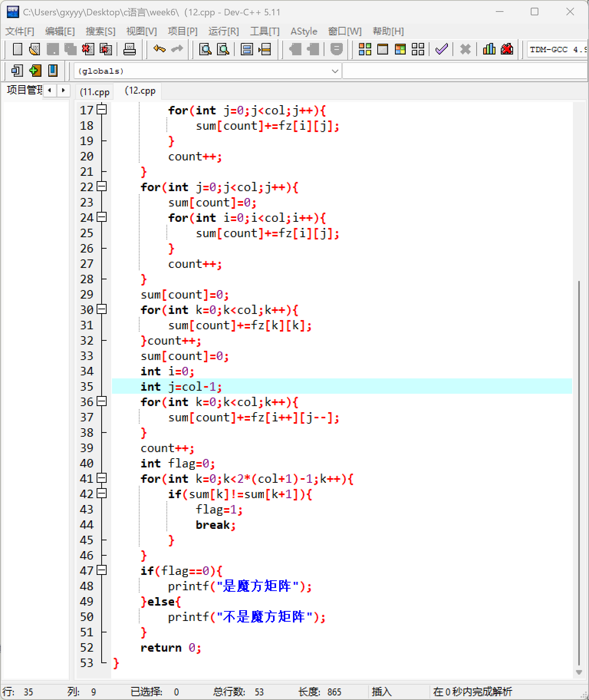Save the current file via toolbar
Screen dimensions: 589x700
(53, 49)
